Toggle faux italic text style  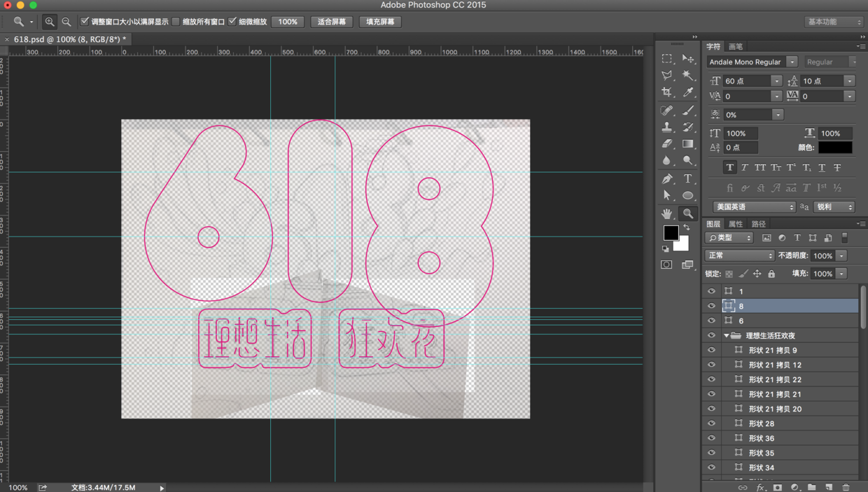745,168
